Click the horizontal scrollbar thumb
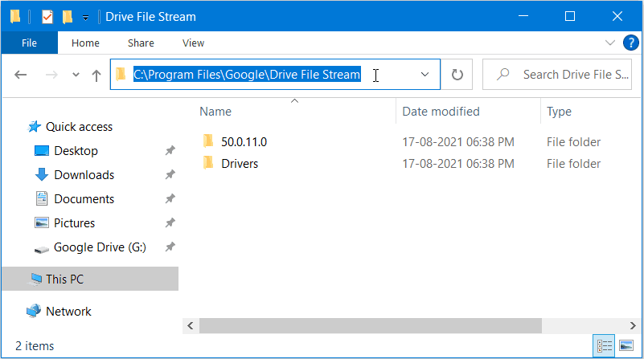The image size is (644, 359). (x=371, y=326)
